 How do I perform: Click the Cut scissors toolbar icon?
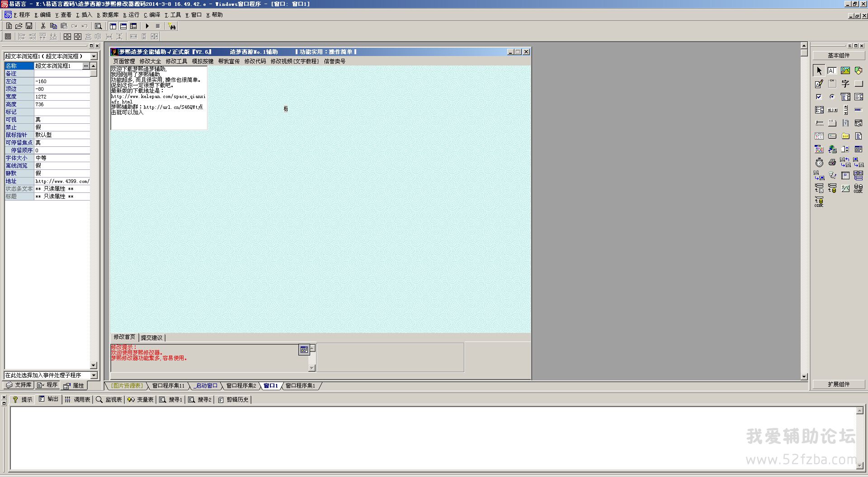click(43, 26)
